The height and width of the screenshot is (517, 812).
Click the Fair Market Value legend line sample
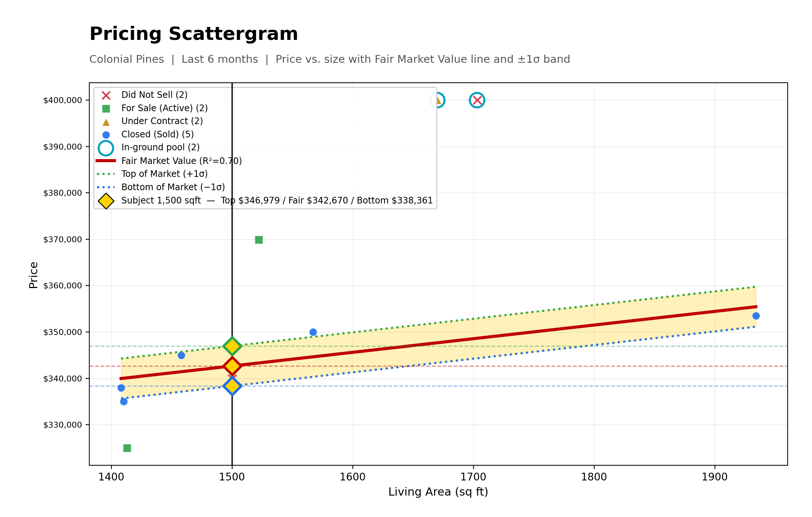click(106, 161)
